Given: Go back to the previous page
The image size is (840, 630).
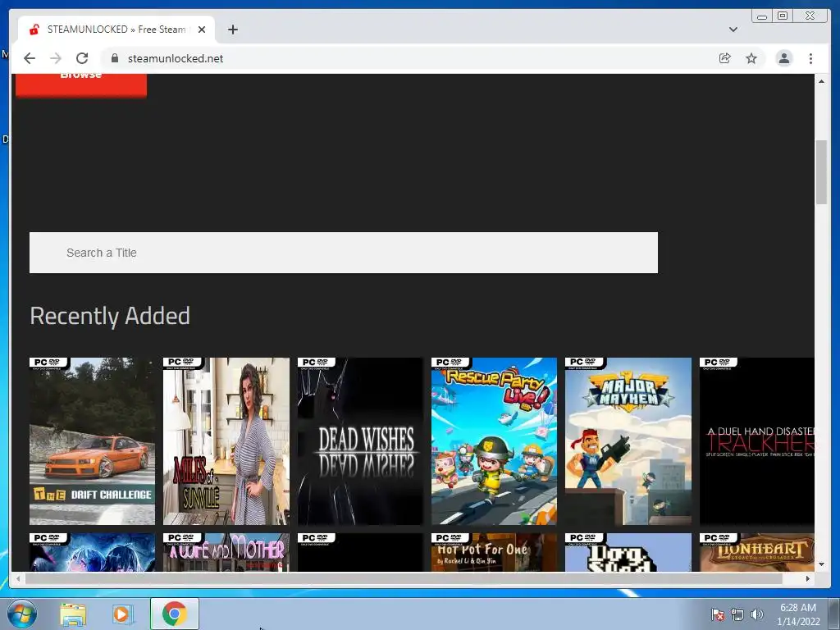Looking at the screenshot, I should click(x=30, y=58).
